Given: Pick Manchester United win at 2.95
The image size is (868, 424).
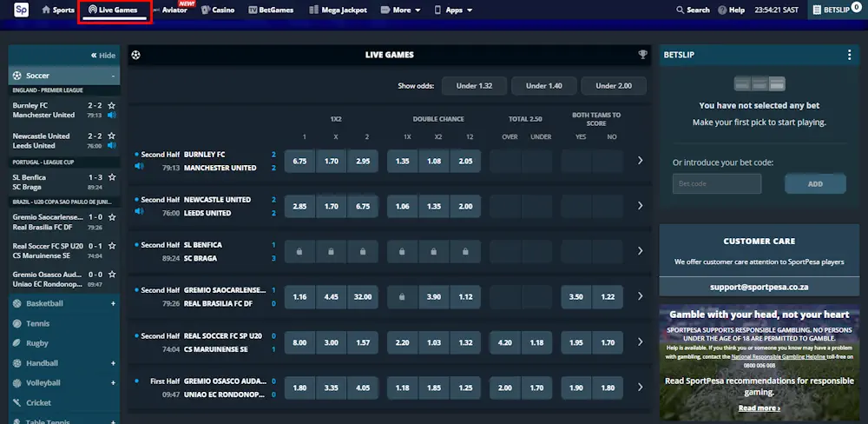Looking at the screenshot, I should [x=363, y=162].
